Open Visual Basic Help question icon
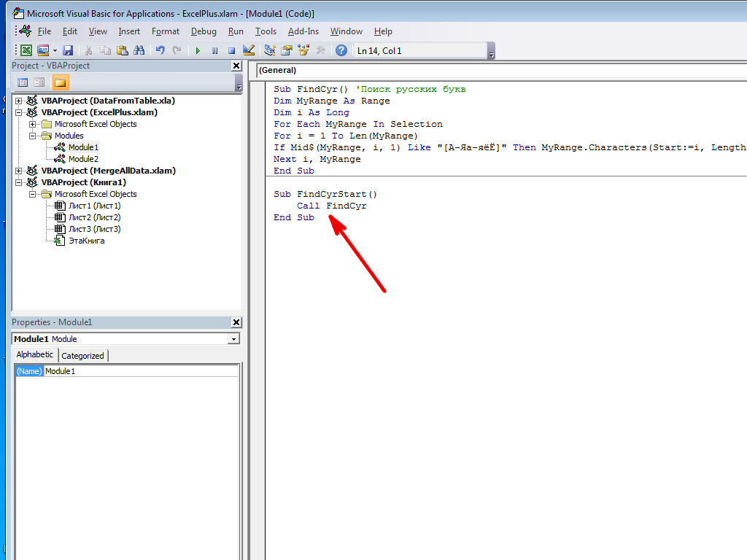Image resolution: width=747 pixels, height=560 pixels. [x=341, y=50]
